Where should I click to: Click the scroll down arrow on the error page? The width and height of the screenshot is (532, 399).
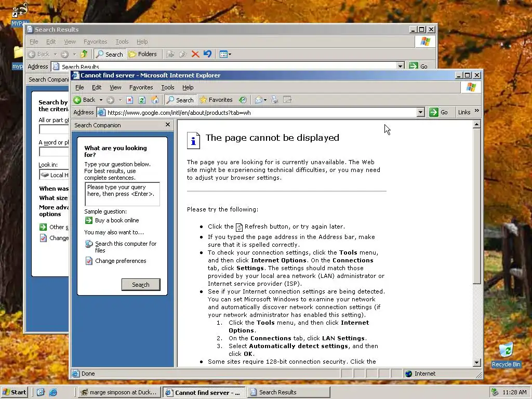(x=476, y=363)
